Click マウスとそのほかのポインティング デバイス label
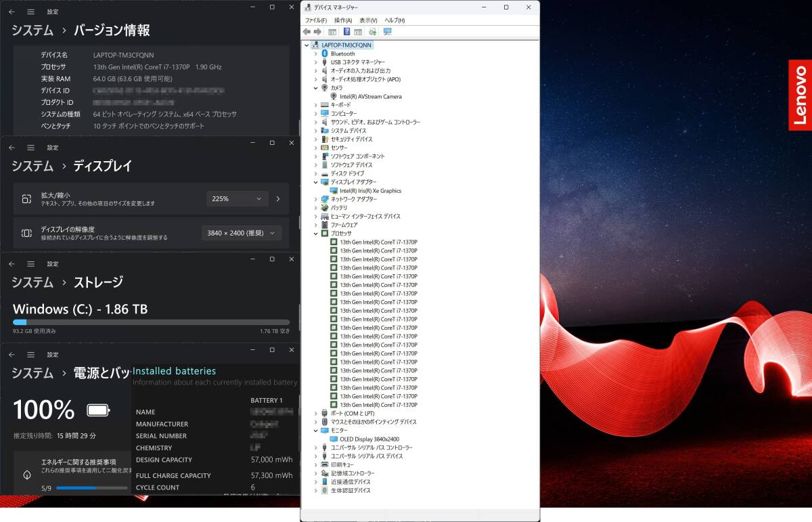The width and height of the screenshot is (812, 522). [374, 422]
